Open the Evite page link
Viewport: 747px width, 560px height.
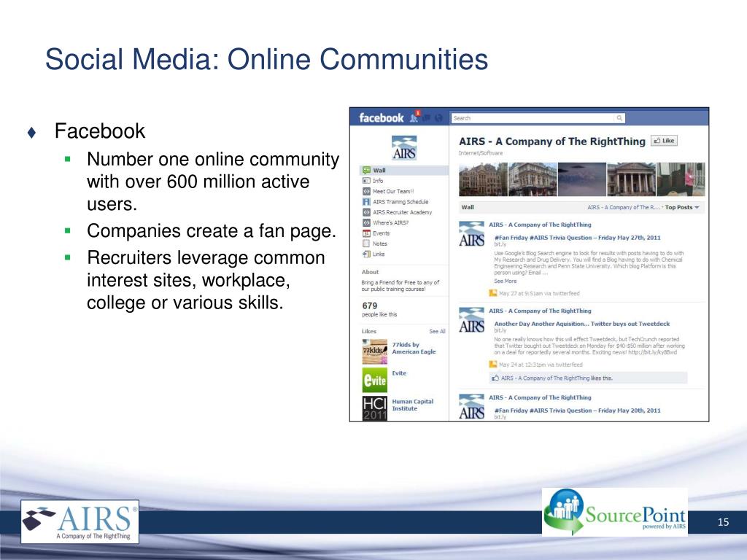pyautogui.click(x=399, y=373)
